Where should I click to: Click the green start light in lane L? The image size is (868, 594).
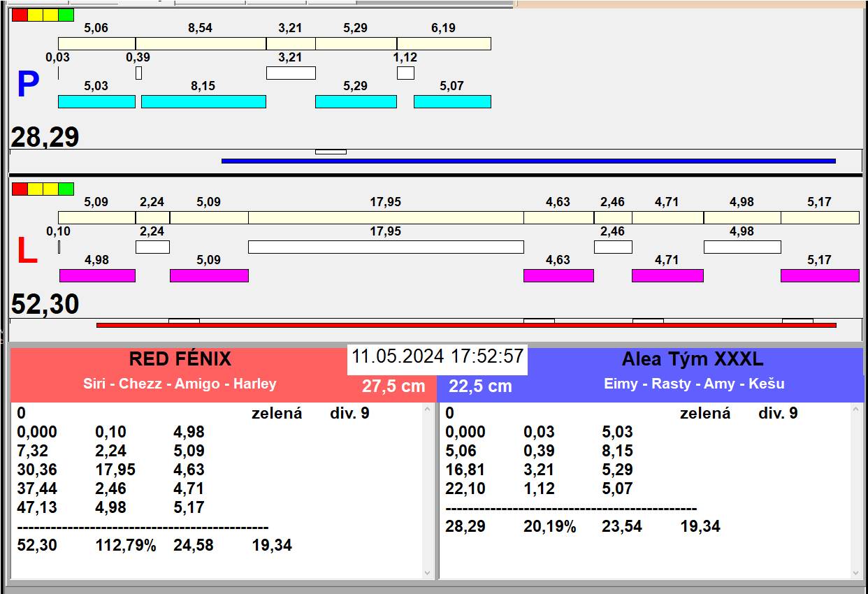66,189
